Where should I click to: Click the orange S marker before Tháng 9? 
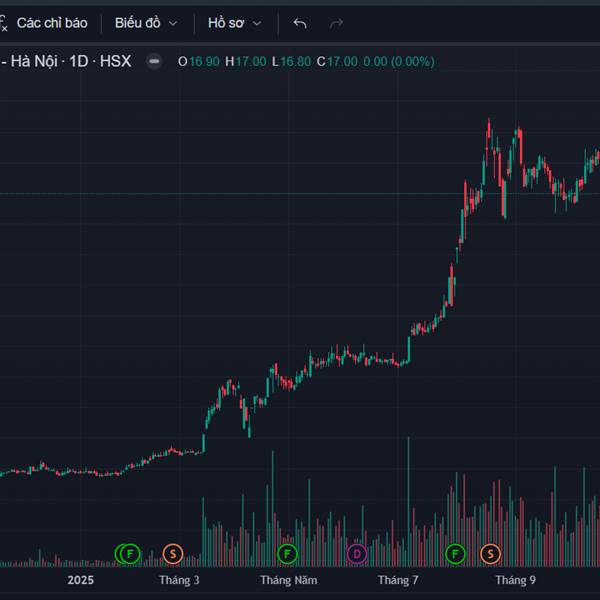coord(490,553)
